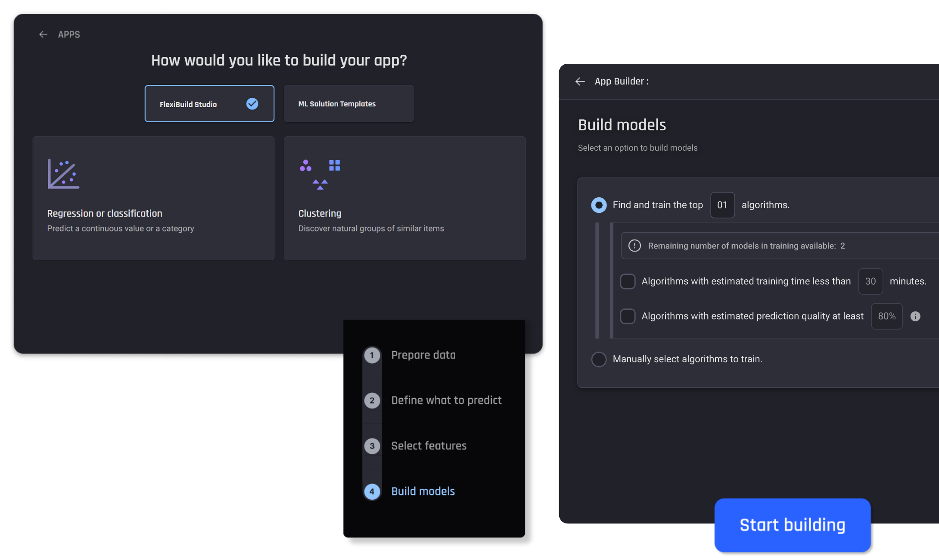Click the FlexiBuild Studio checkmark icon
Image resolution: width=939 pixels, height=560 pixels.
252,104
